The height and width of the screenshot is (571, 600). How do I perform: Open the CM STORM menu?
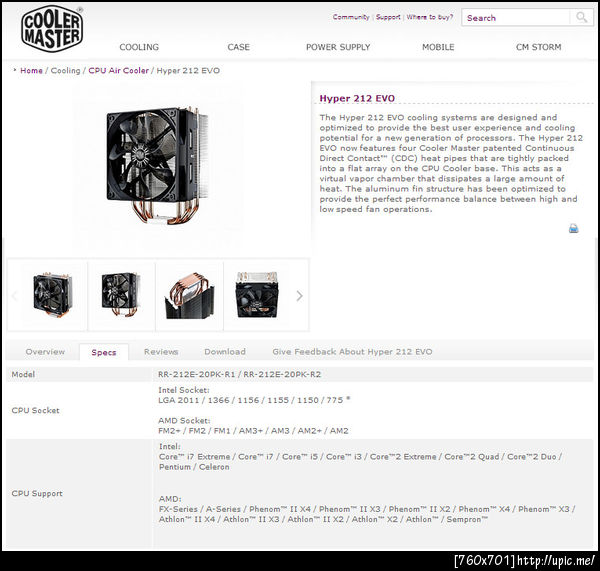pyautogui.click(x=538, y=47)
